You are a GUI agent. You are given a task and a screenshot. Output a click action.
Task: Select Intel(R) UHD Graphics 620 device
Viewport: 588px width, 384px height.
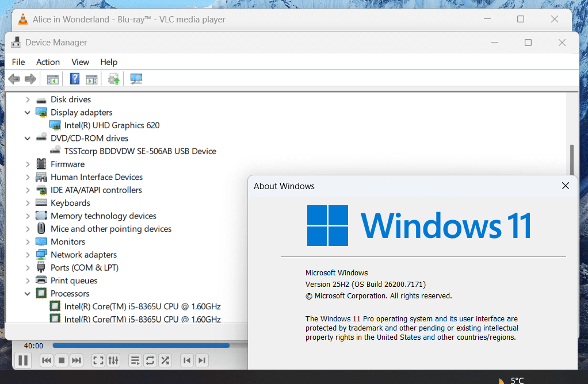point(112,125)
